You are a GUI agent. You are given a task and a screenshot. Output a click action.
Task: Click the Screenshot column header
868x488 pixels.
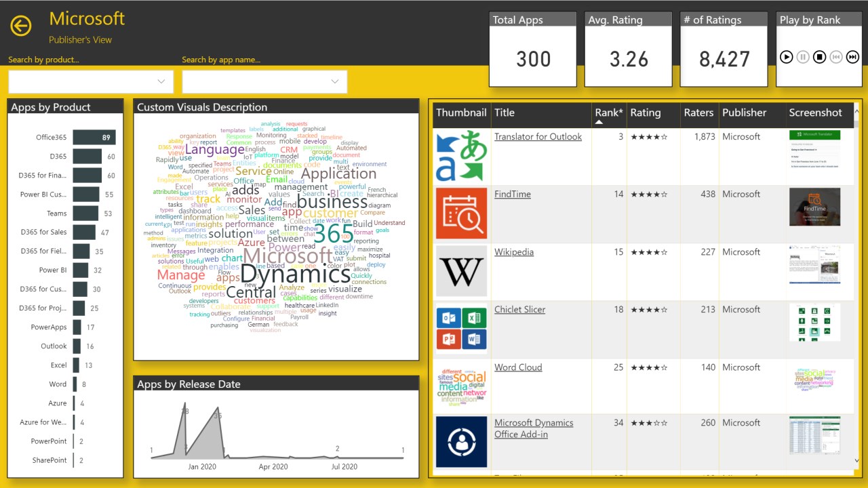(x=815, y=113)
